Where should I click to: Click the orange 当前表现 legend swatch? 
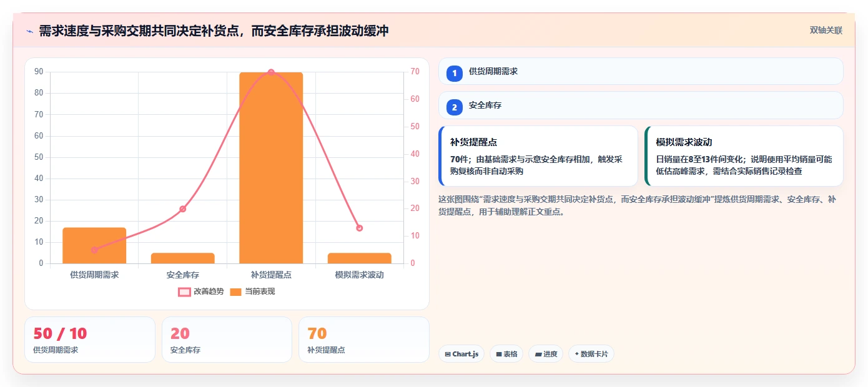click(235, 292)
